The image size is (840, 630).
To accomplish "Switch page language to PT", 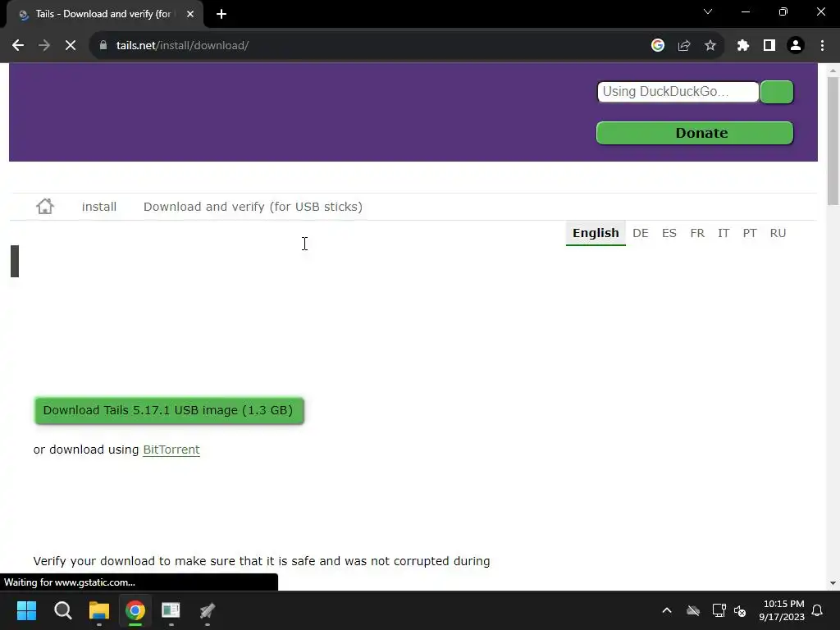I will [750, 233].
